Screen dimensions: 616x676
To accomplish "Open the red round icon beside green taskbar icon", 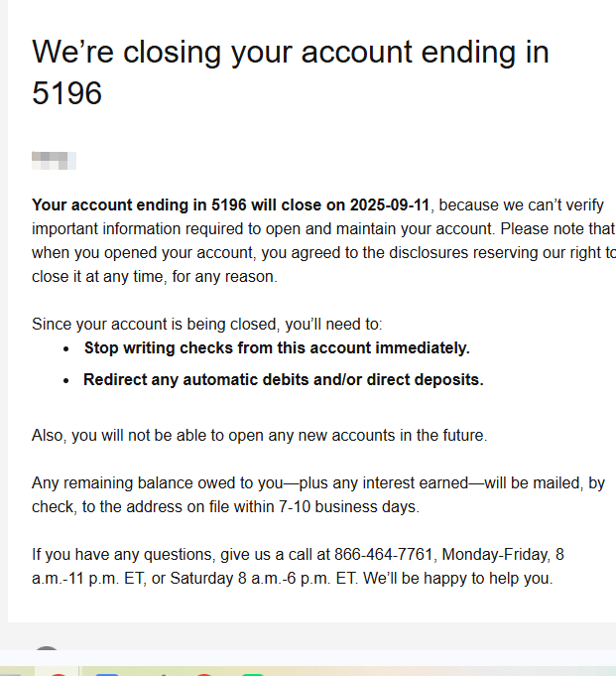I will coord(204,674).
